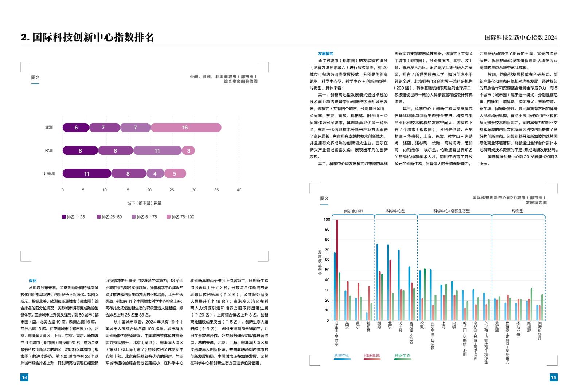The width and height of the screenshot is (578, 392).
Task: Click the 欧洲 bar segment labeled 11
Action: (157, 150)
